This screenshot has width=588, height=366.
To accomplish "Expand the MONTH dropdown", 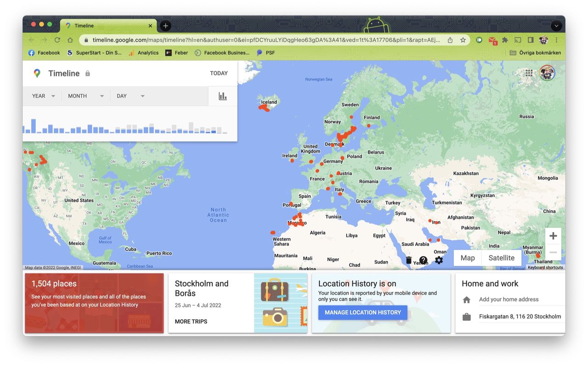I will (x=85, y=96).
